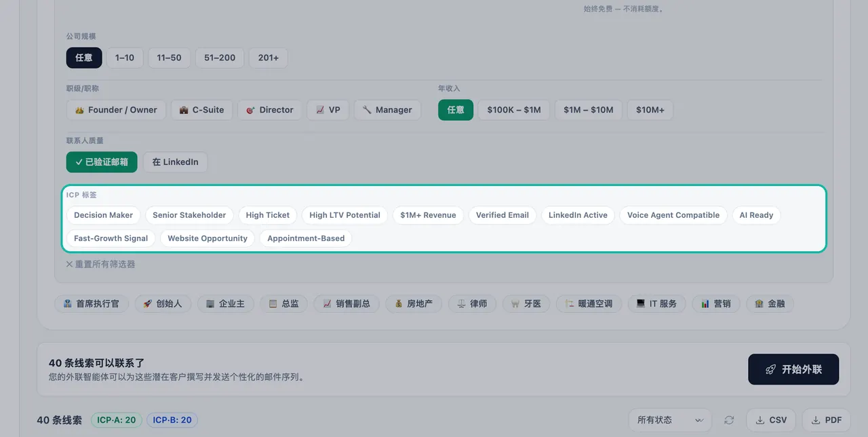The image size is (868, 437).
Task: Toggle Founder / Owner seniority filter
Action: pyautogui.click(x=116, y=110)
